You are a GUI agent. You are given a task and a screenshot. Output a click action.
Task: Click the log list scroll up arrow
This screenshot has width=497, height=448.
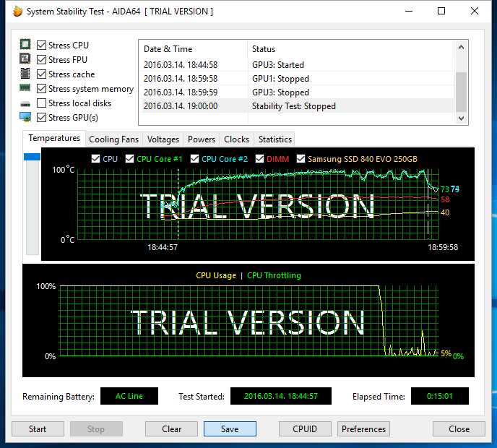point(461,47)
